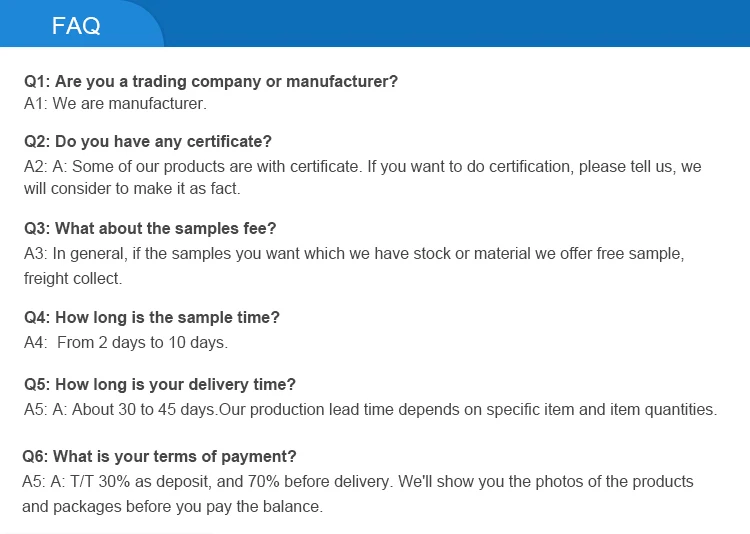
Task: Click the answer 'We are manufacturer.'
Action: [x=129, y=103]
